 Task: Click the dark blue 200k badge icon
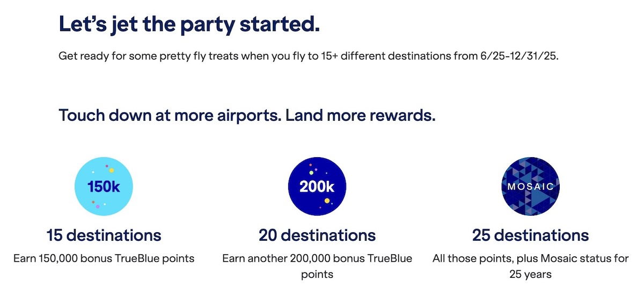[x=317, y=187]
